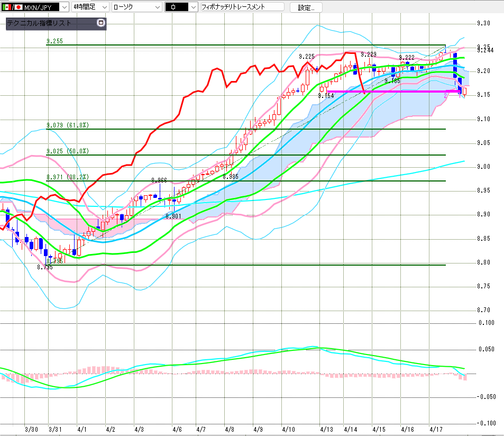Select the 9.079 (61.8%) Fibonacci level label
The width and height of the screenshot is (504, 436).
68,125
